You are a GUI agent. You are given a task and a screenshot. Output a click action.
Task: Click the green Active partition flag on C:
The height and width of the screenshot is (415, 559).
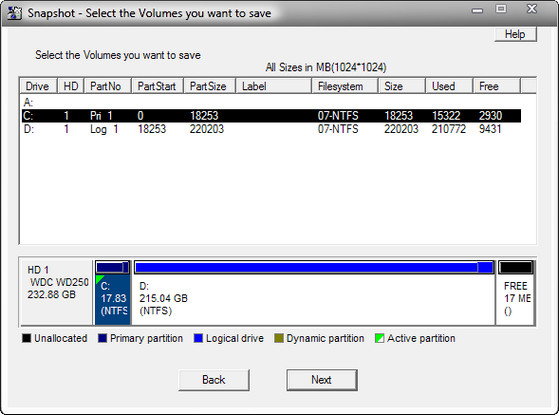99,279
